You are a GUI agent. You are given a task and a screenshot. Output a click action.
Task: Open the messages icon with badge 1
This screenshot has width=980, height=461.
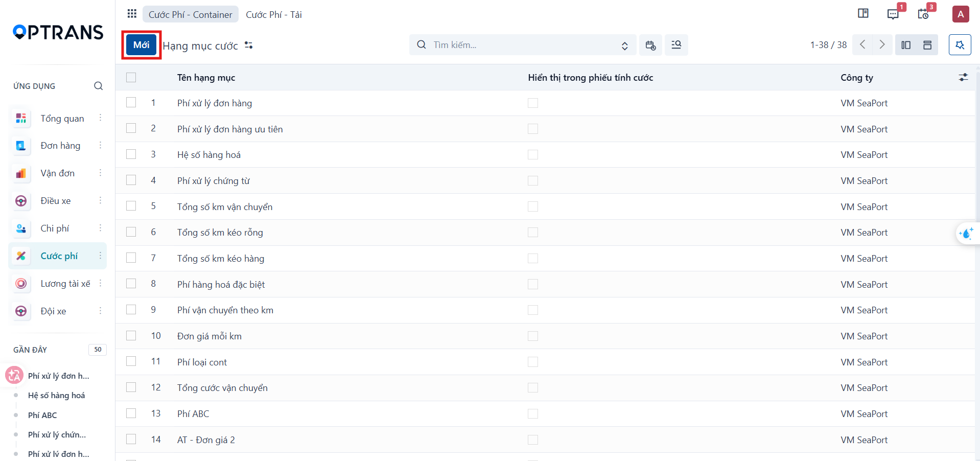point(893,14)
